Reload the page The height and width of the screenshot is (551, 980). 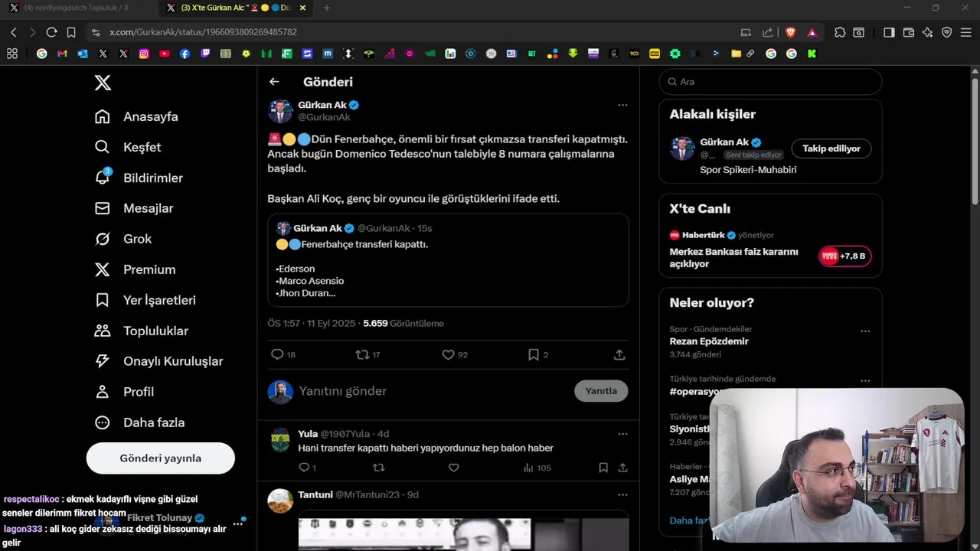(51, 32)
